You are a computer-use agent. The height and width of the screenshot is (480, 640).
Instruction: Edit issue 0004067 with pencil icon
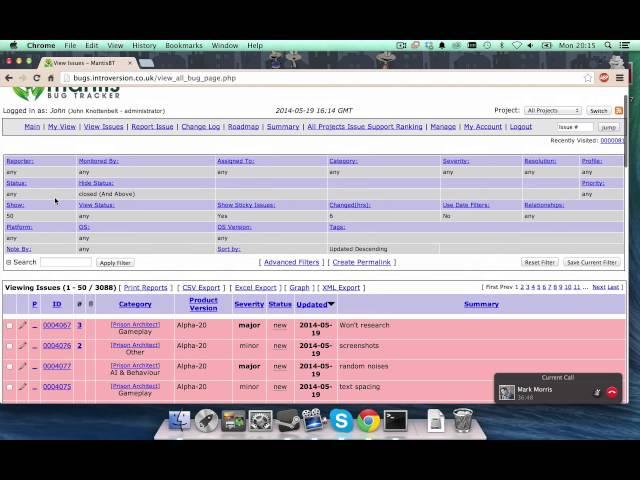coord(22,325)
